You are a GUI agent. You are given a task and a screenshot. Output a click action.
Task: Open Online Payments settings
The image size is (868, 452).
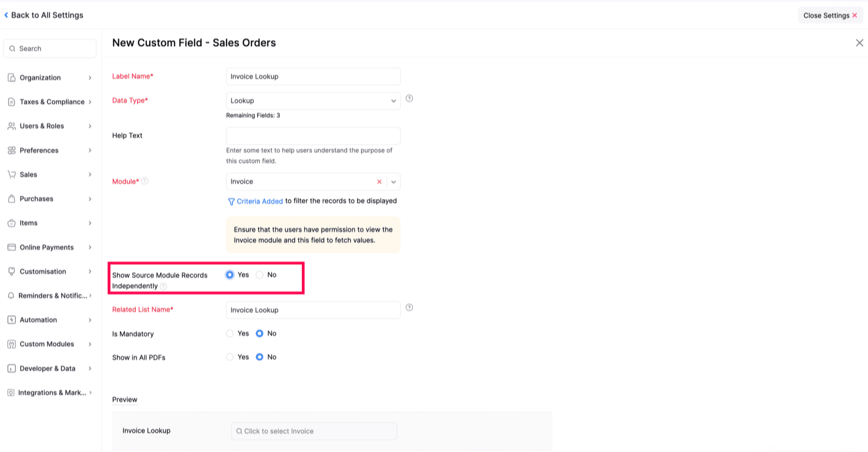50,247
